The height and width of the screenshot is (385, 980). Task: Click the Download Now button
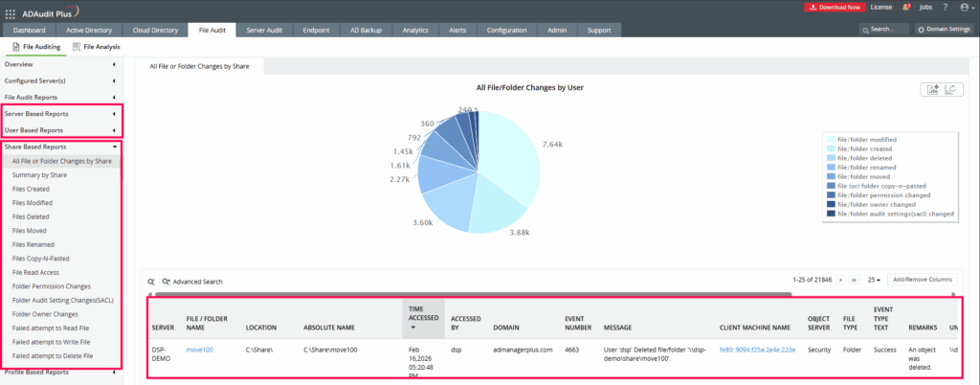coord(835,8)
